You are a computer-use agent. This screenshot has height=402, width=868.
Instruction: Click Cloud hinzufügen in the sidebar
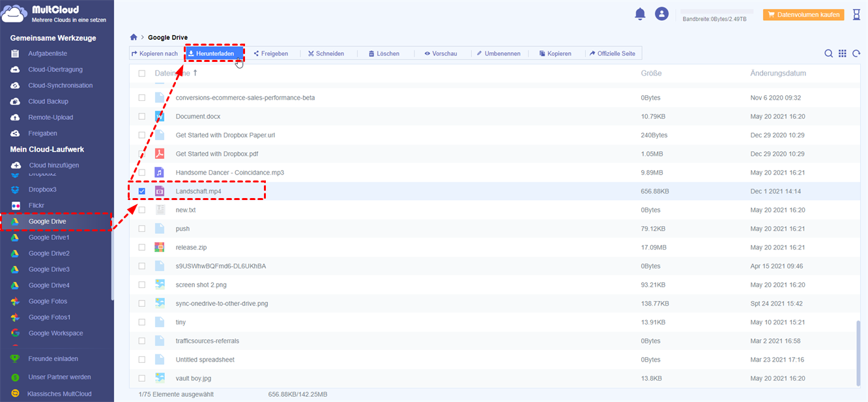[x=54, y=165]
